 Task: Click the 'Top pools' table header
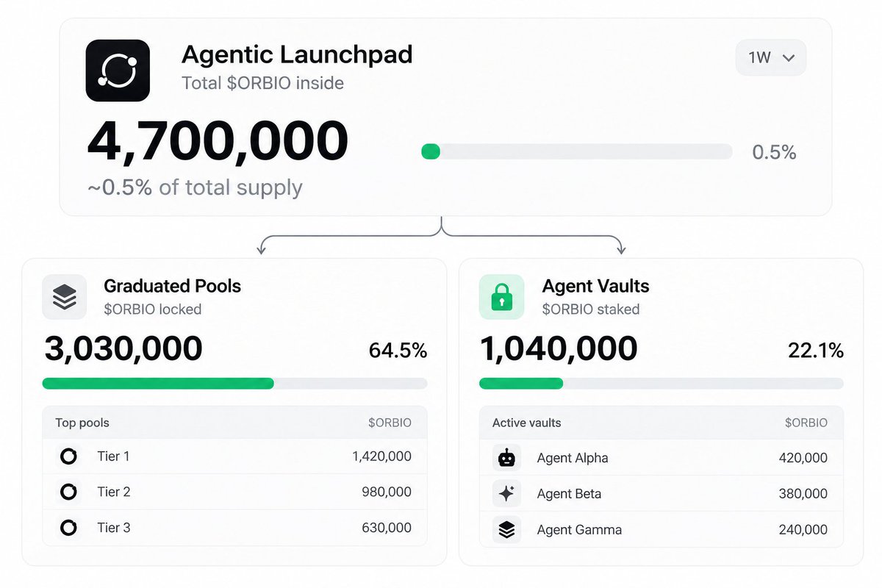click(82, 423)
